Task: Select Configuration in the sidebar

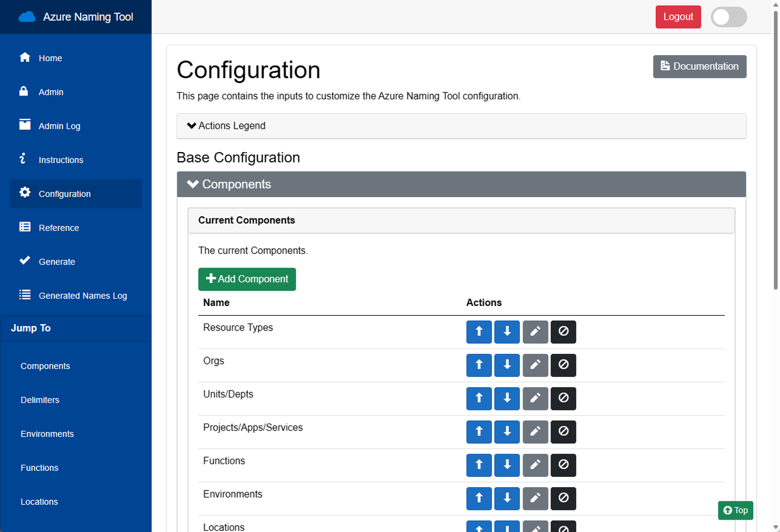Action: click(x=75, y=194)
